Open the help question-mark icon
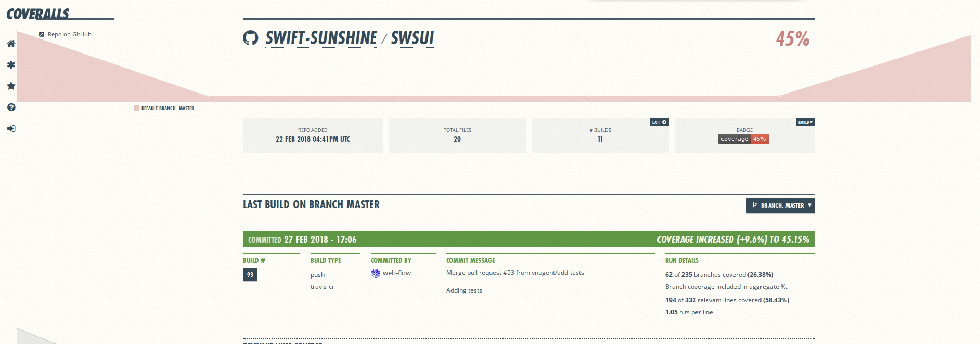980x344 pixels. [11, 108]
